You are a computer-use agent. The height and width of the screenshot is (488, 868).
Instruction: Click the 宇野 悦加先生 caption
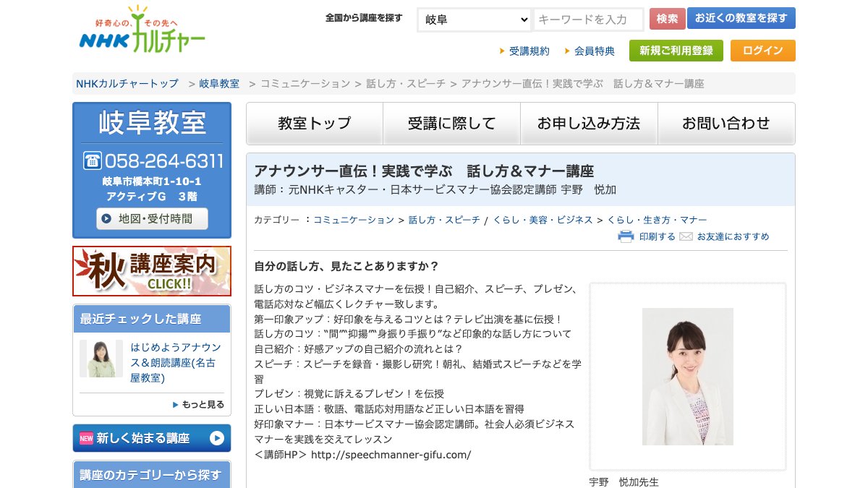[624, 482]
